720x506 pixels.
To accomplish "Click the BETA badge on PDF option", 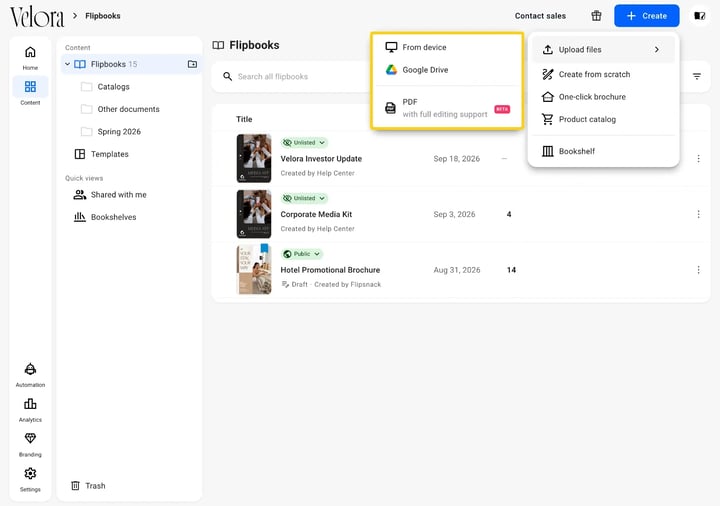I will (502, 109).
